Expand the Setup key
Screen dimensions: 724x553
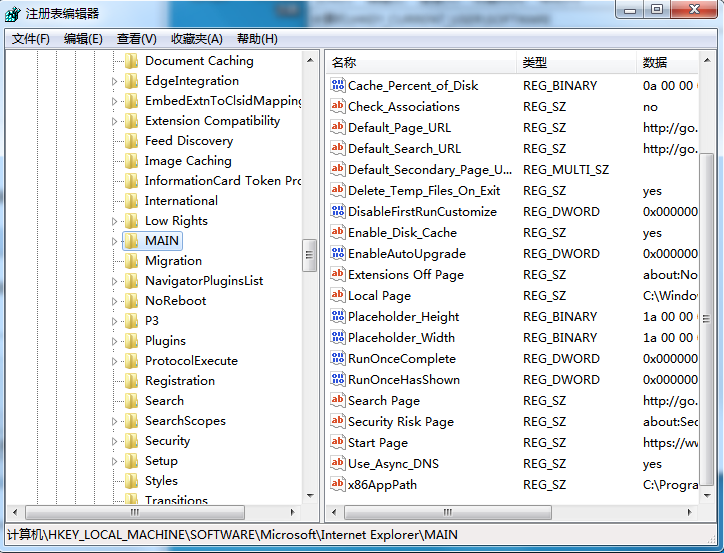pyautogui.click(x=115, y=461)
